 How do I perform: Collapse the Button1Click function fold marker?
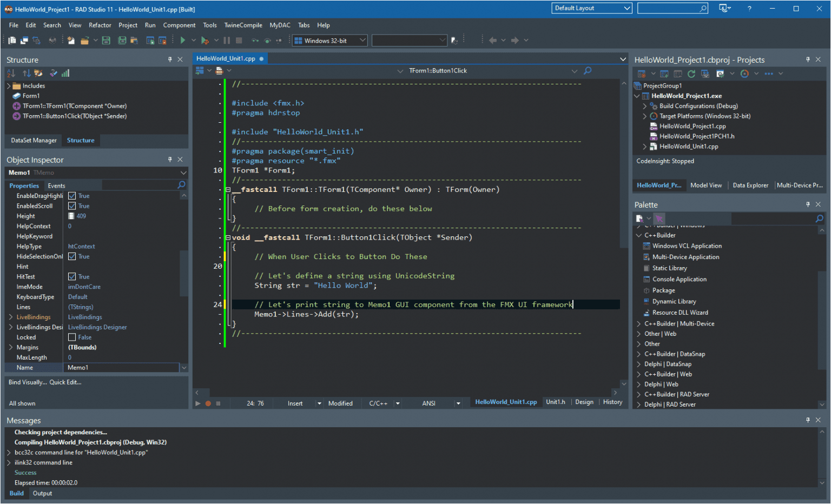[x=228, y=237]
